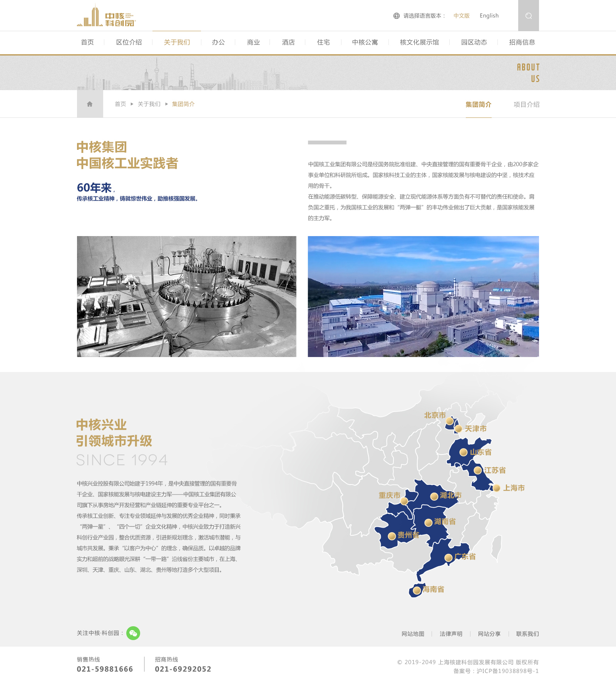Click the Tianjin map marker dot
The image size is (616, 684).
(x=458, y=429)
